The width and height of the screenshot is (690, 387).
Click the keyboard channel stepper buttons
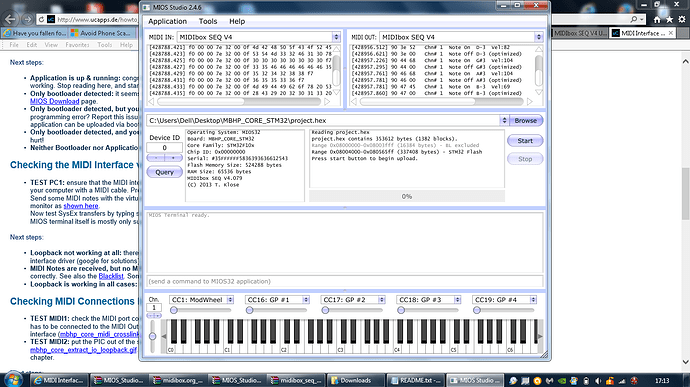154,316
